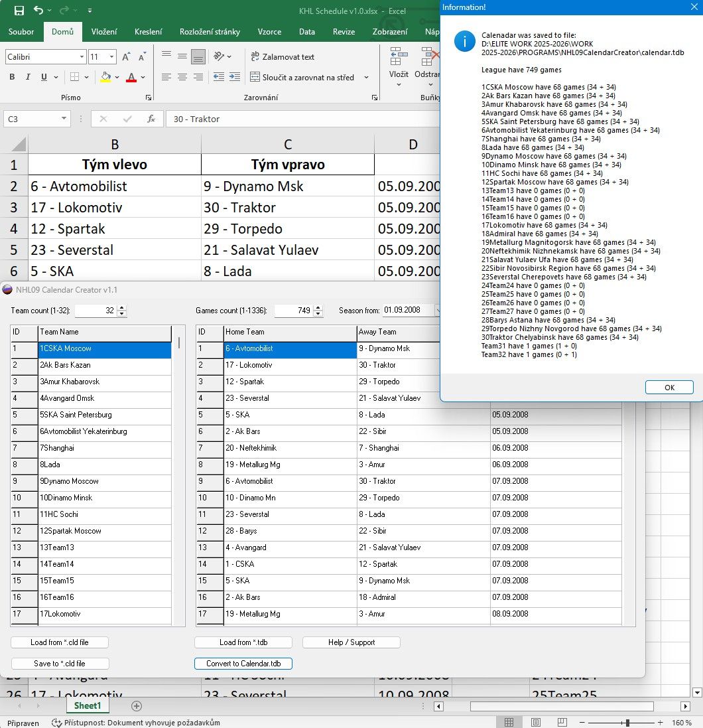This screenshot has height=728, width=703.
Task: Click the Select All corner triangle
Action: tap(18, 145)
